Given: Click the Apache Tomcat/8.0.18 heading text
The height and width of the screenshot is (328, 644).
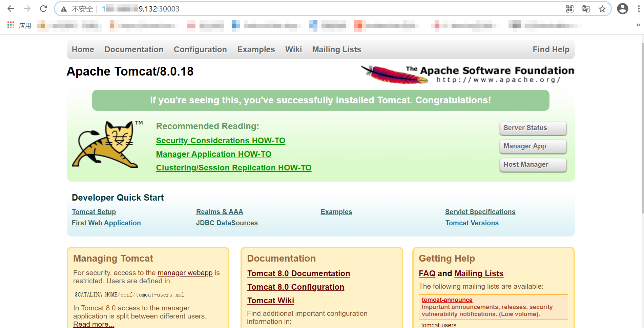Looking at the screenshot, I should 130,71.
